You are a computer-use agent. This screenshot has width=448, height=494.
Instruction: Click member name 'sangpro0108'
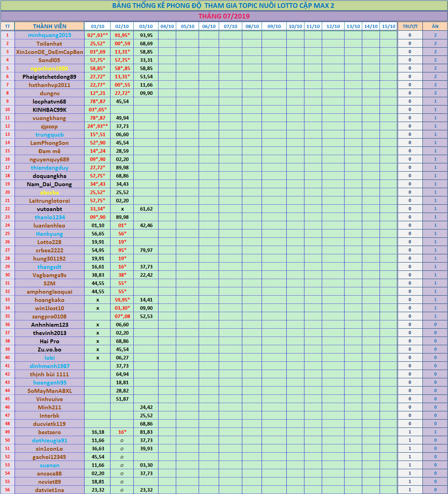(x=50, y=316)
